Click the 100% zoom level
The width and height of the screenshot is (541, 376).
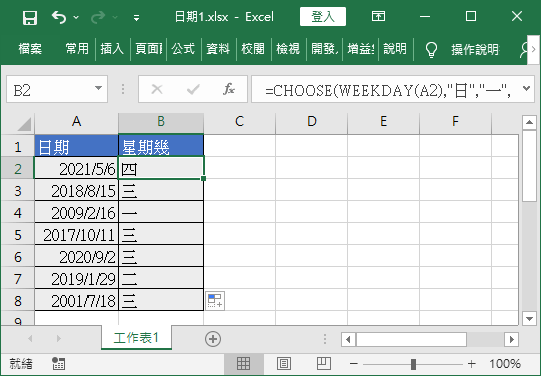coord(505,364)
